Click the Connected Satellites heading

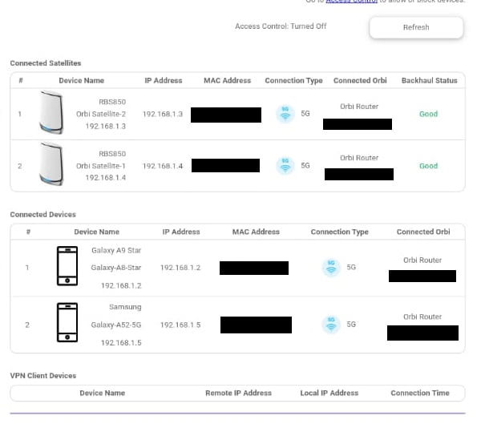click(46, 63)
